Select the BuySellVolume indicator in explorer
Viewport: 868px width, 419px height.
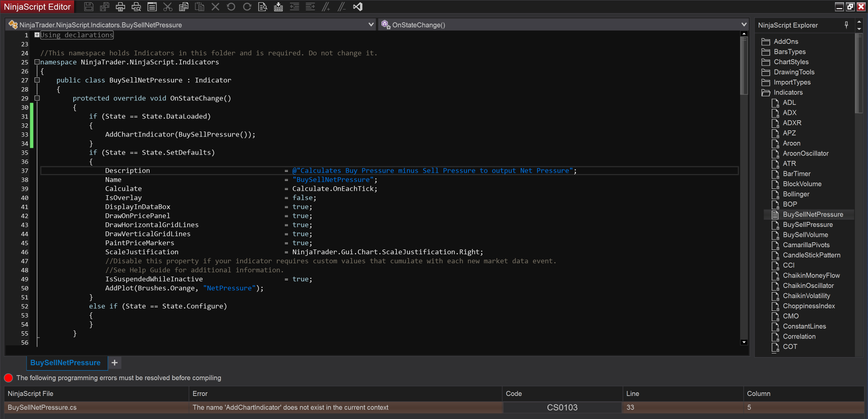point(805,235)
